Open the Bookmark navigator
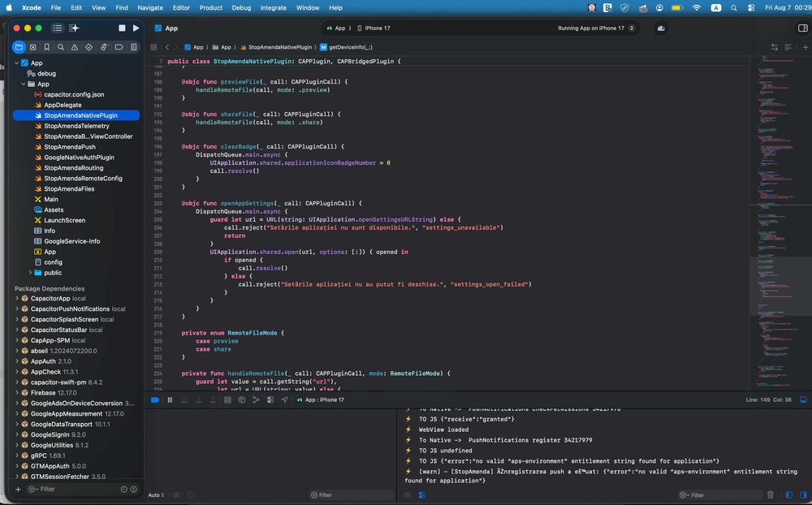Screen dimensions: 812x505 coord(46,47)
